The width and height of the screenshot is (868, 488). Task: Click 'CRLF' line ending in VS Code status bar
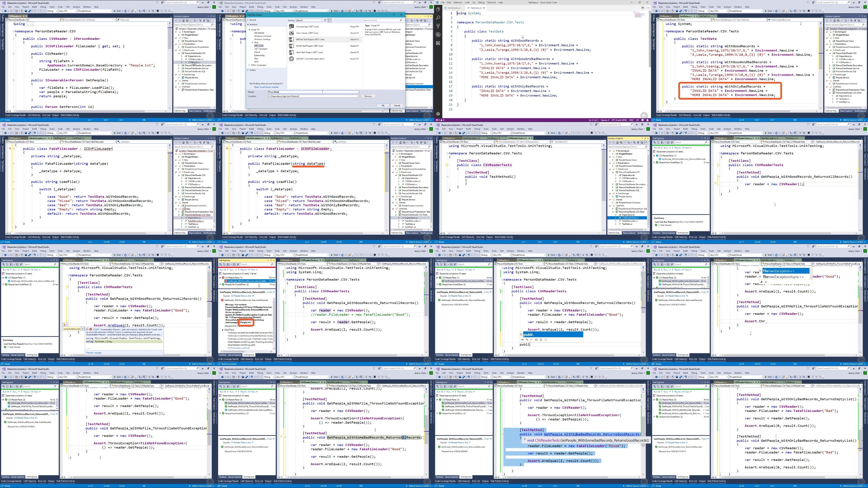coord(631,120)
